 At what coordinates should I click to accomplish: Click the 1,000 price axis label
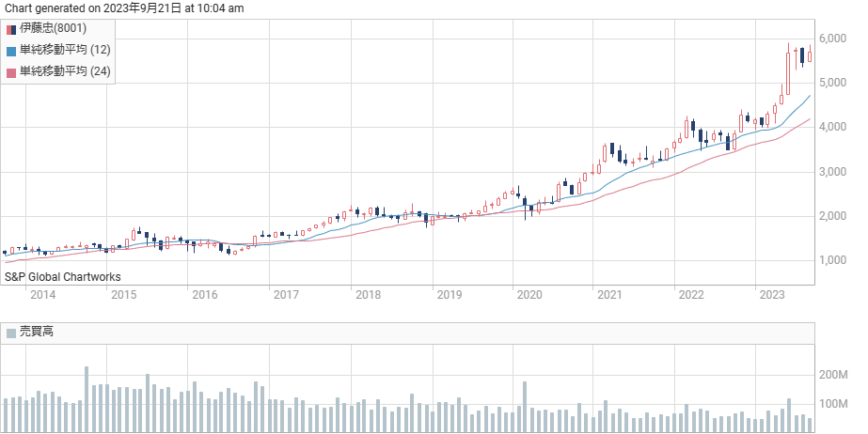[832, 260]
